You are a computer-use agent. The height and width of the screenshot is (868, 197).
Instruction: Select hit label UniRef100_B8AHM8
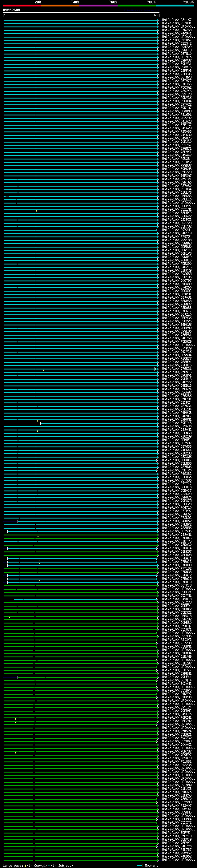pyautogui.click(x=177, y=111)
